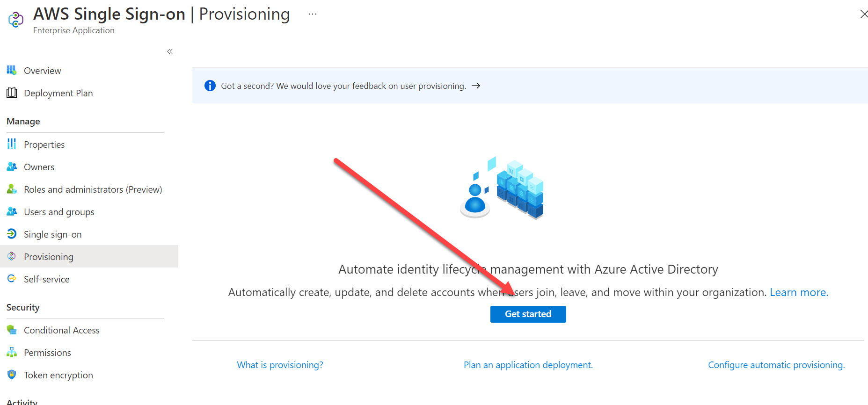The width and height of the screenshot is (868, 405).
Task: Click the Conditional Access icon
Action: pos(12,330)
